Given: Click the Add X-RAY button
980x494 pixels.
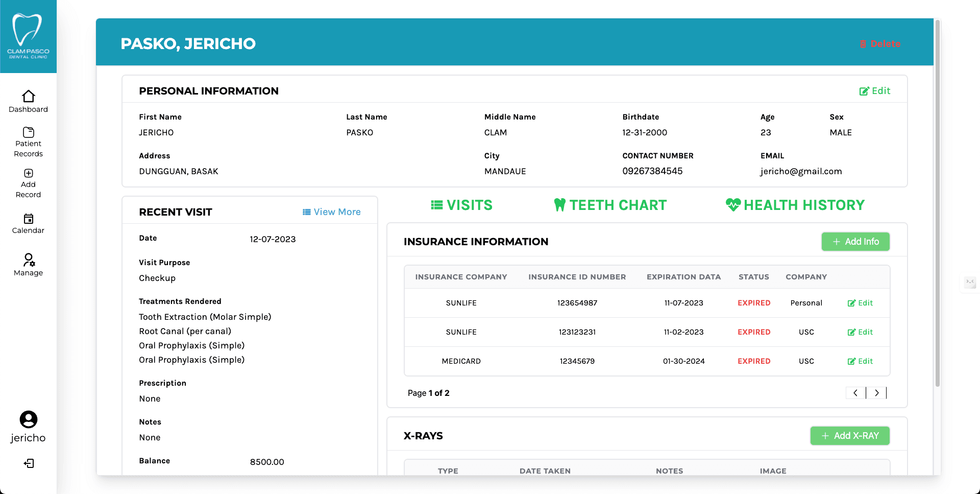Looking at the screenshot, I should pyautogui.click(x=849, y=435).
